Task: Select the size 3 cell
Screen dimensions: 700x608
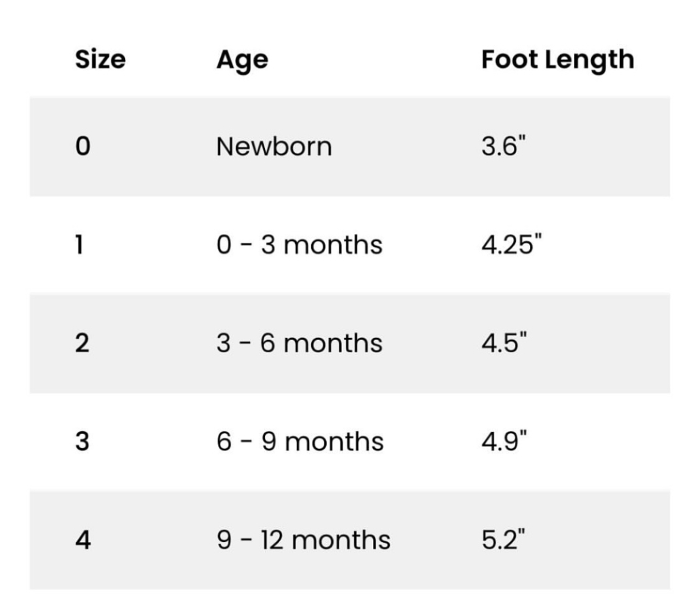Action: (x=83, y=441)
